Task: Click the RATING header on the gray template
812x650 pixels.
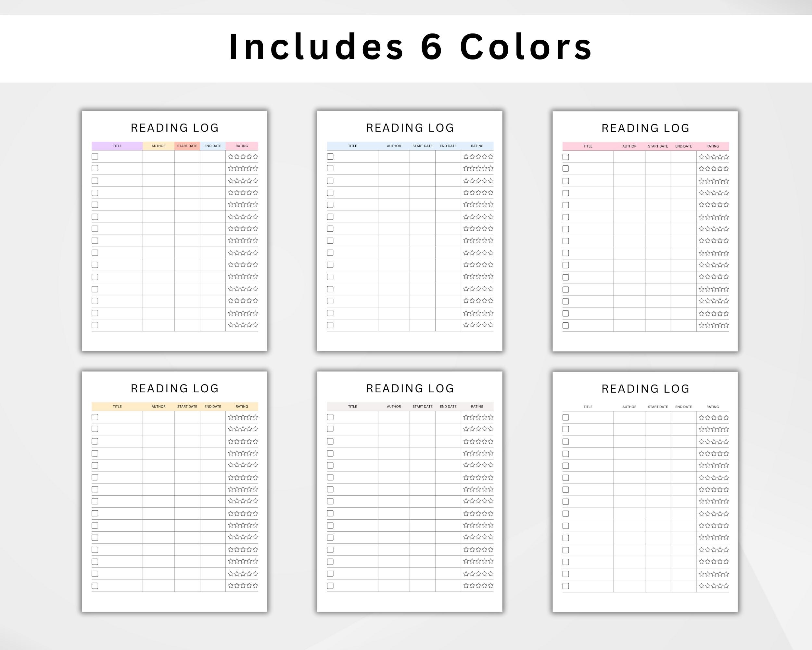Action: pyautogui.click(x=477, y=407)
